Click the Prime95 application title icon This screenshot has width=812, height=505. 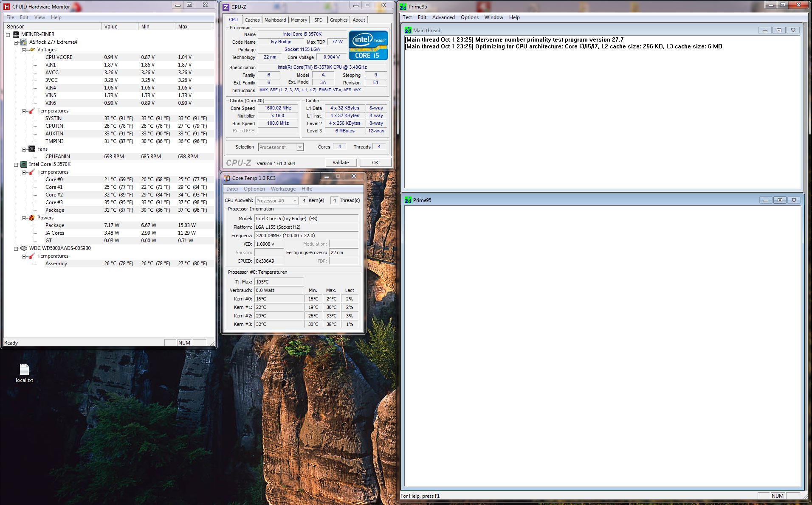coord(403,6)
